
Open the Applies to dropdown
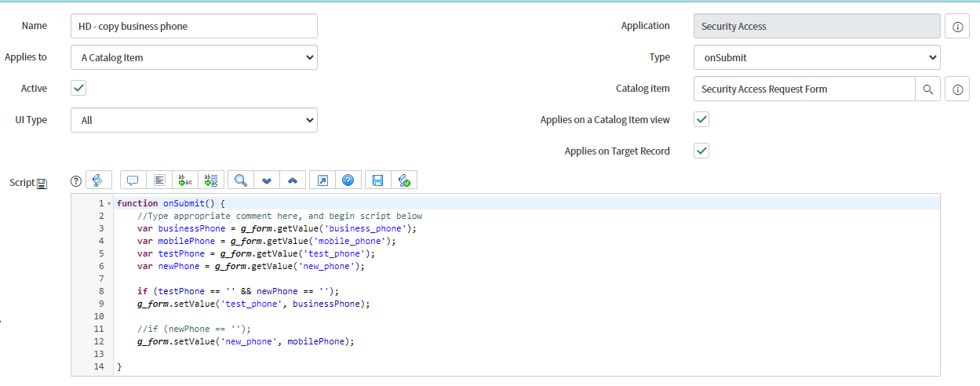tap(194, 57)
